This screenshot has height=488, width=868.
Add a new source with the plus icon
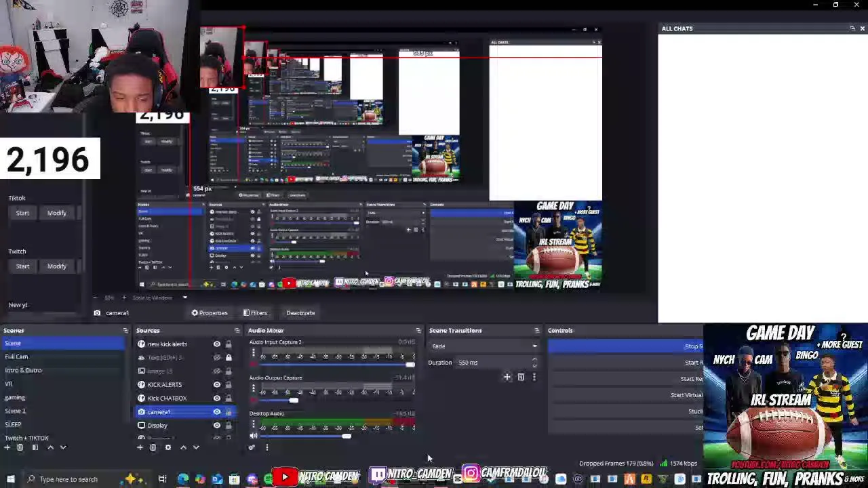click(x=140, y=447)
